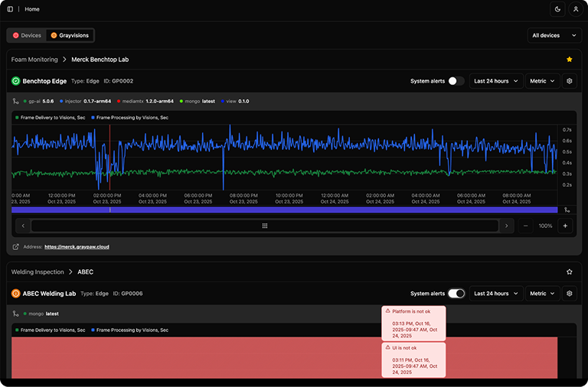Favorite ABEC with star outline icon
Image resolution: width=588 pixels, height=387 pixels.
[x=569, y=272]
